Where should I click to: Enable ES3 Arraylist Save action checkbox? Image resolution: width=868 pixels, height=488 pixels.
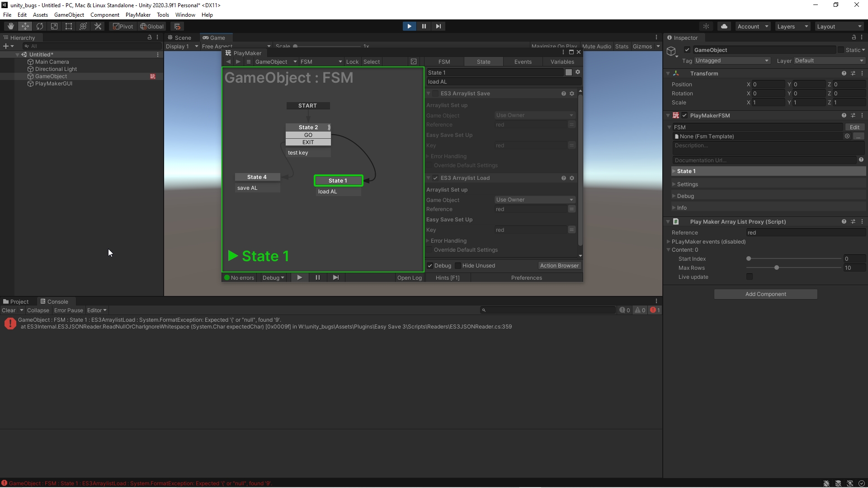[435, 94]
